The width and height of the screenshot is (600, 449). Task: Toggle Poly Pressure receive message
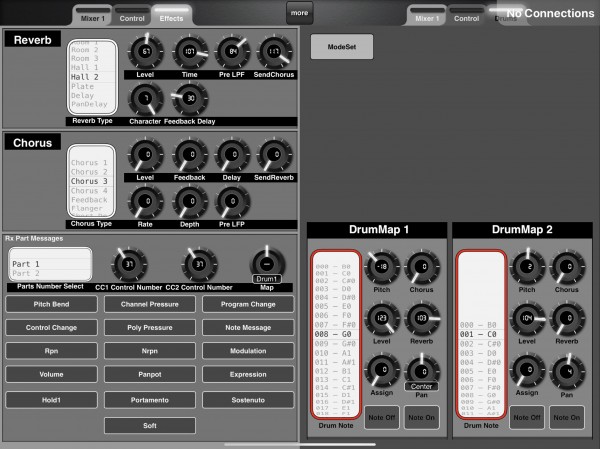150,328
